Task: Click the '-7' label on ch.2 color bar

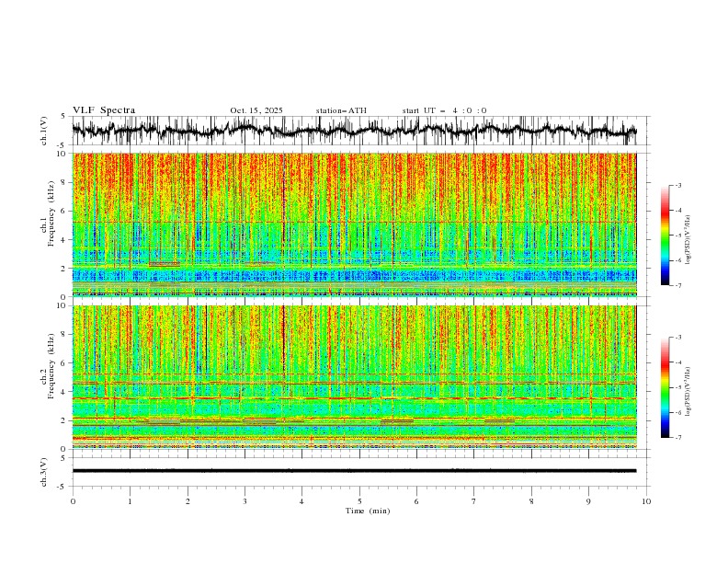Action: 678,438
